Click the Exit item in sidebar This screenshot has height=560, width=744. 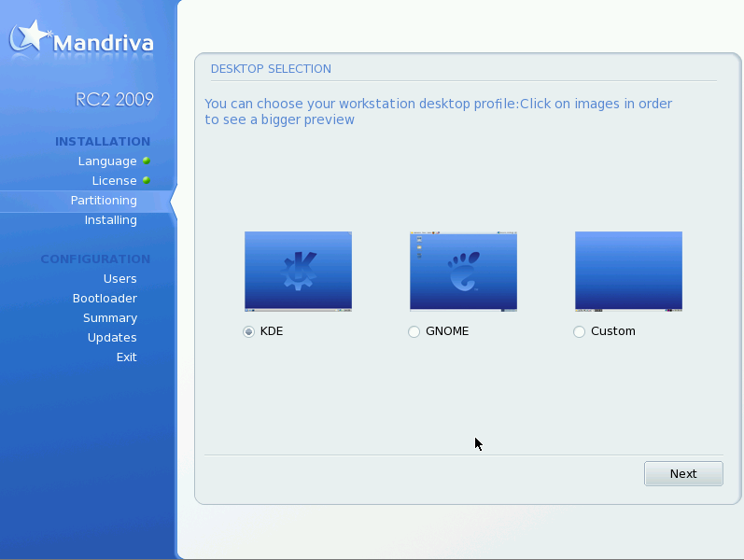[126, 357]
